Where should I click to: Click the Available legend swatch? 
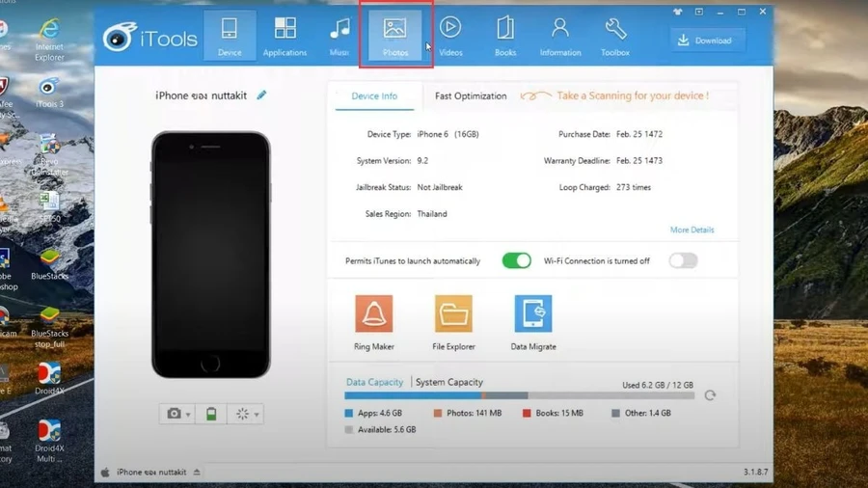coord(349,430)
